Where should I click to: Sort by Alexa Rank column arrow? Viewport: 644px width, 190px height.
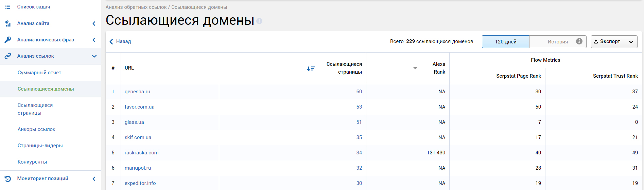point(415,68)
